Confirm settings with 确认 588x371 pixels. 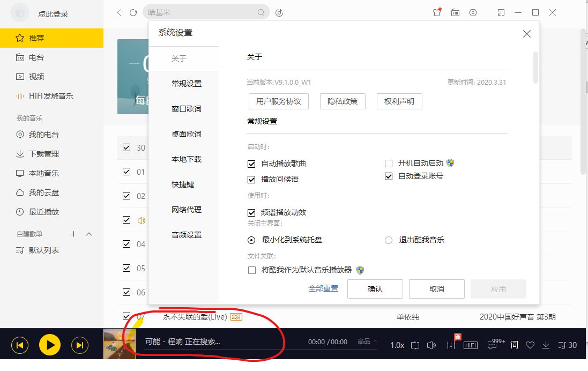tap(375, 289)
